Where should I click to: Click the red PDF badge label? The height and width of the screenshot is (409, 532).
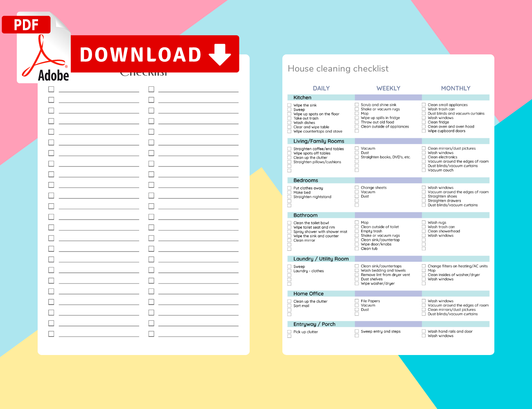tap(26, 25)
